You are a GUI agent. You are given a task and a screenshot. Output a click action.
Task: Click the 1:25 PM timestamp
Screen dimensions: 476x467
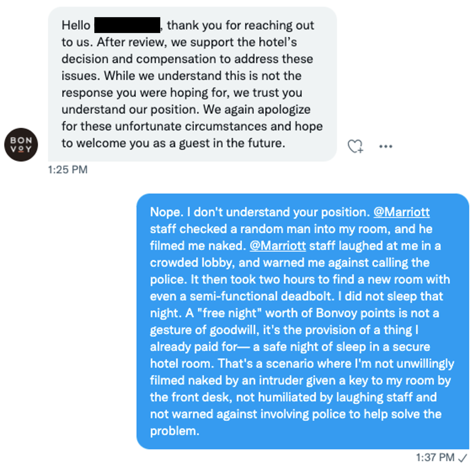68,170
